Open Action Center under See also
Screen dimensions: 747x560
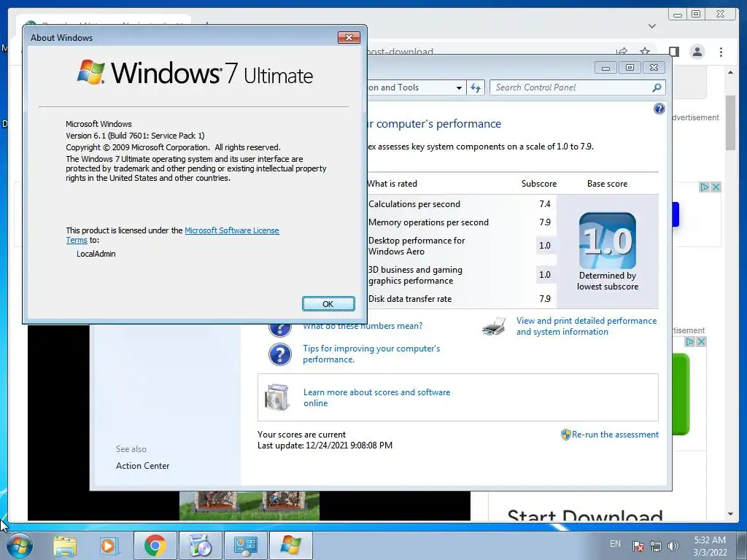coord(142,466)
